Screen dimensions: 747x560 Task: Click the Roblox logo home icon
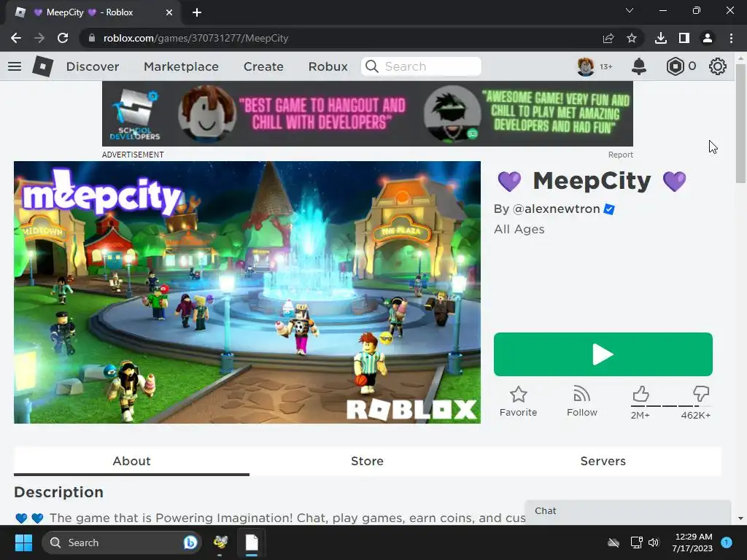point(42,66)
